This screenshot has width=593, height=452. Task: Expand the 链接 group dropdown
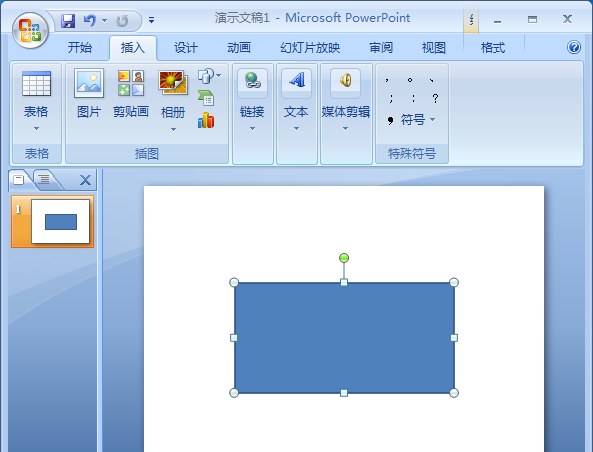252,129
